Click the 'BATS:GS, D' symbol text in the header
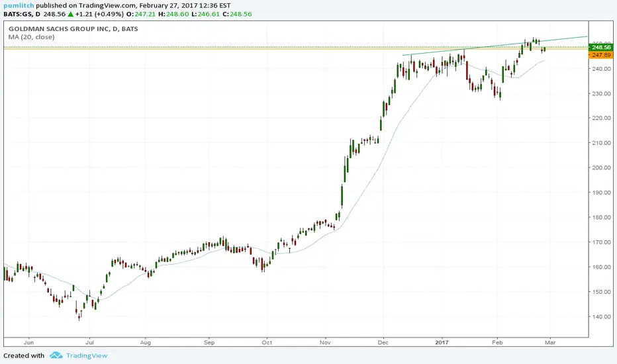 tap(22, 14)
